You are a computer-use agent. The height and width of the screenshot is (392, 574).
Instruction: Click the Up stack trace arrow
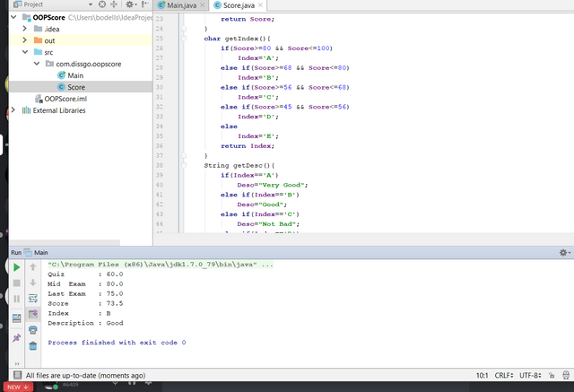(x=33, y=267)
